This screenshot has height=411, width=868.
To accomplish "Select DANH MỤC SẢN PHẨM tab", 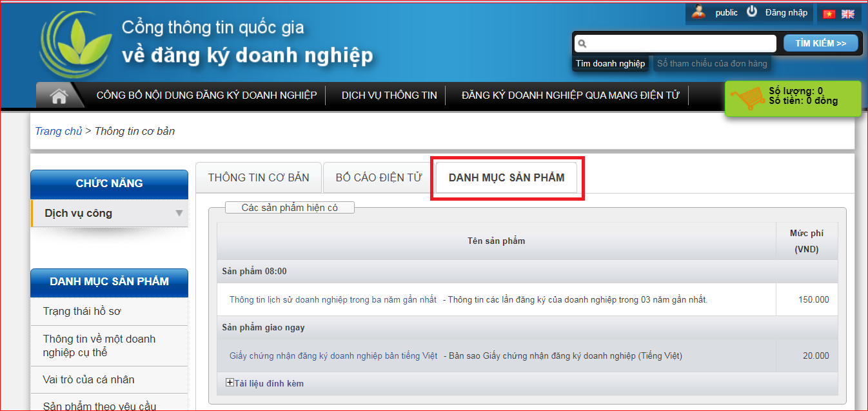I will (x=507, y=177).
